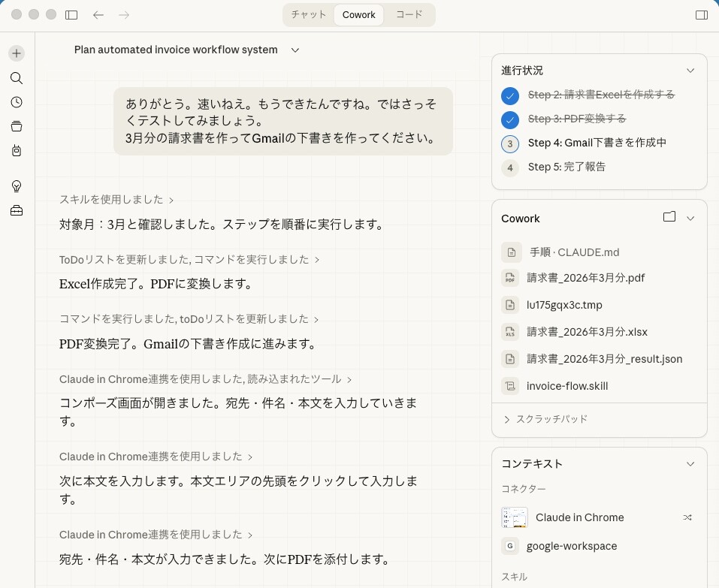Click the skill icon for invoice-flow.skill
This screenshot has height=588, width=719.
tap(510, 386)
